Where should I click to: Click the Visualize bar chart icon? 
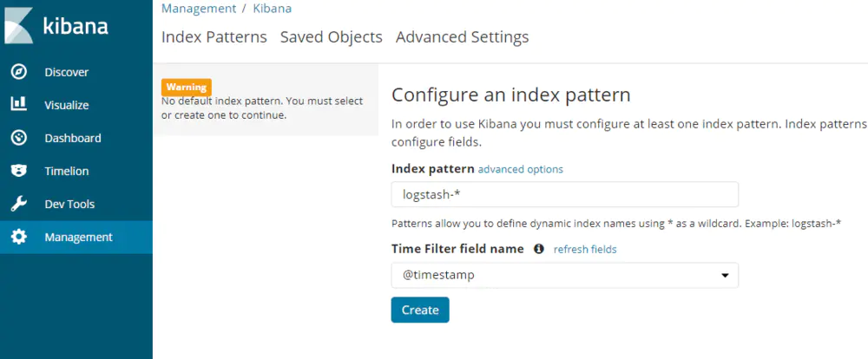tap(18, 105)
